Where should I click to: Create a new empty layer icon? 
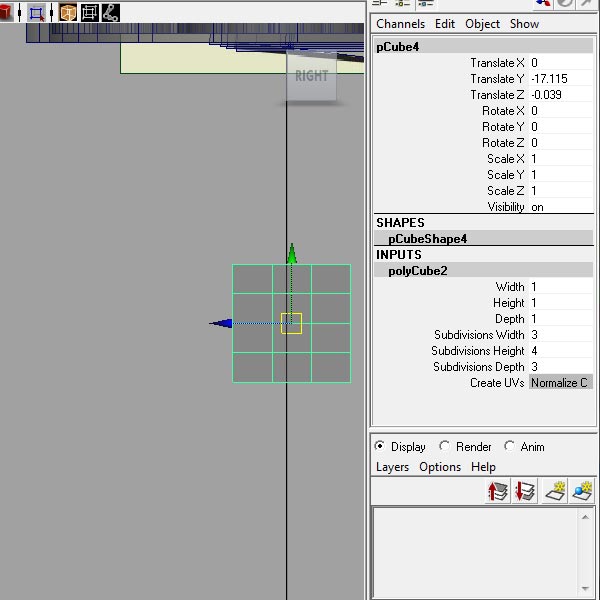click(555, 491)
